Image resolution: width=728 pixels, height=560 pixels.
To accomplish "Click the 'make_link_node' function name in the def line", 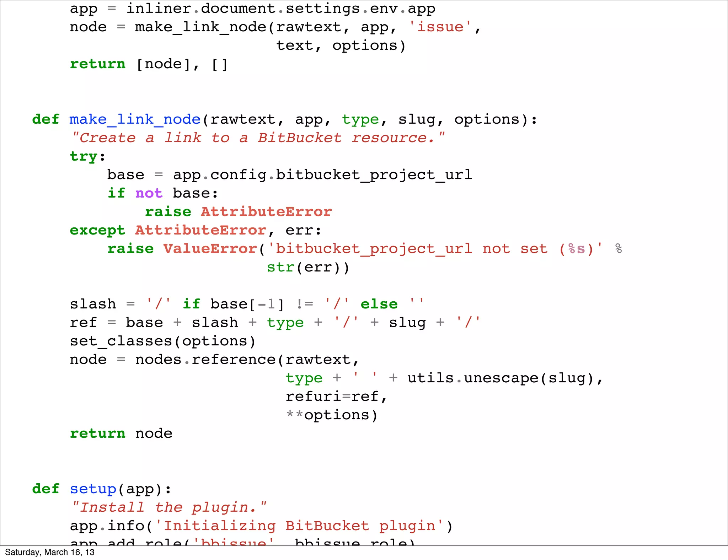I will coord(135,119).
